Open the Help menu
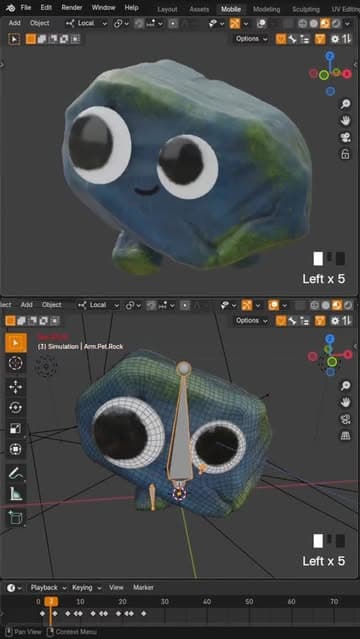Screen dimensions: 360x639 coord(131,7)
